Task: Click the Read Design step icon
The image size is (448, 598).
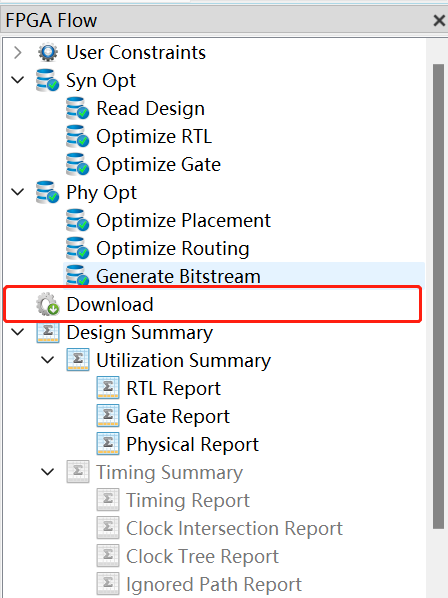Action: click(77, 108)
